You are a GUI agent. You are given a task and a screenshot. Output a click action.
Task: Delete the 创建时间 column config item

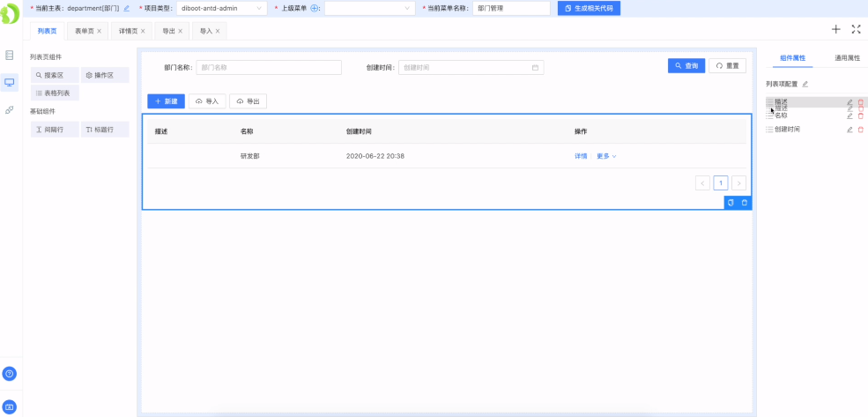(861, 130)
